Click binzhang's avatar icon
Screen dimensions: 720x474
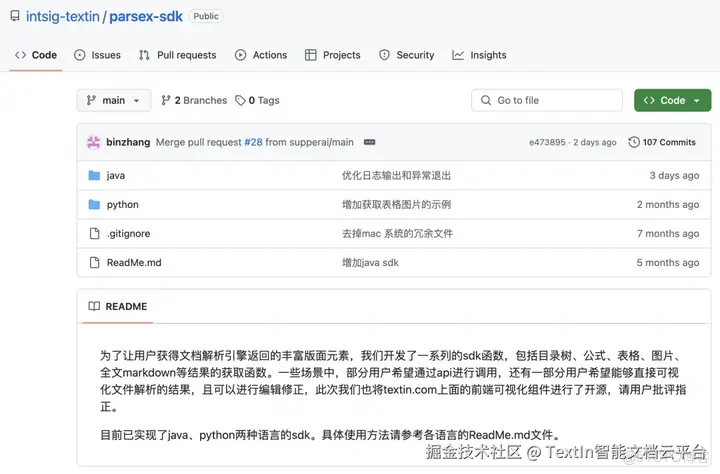tap(94, 142)
